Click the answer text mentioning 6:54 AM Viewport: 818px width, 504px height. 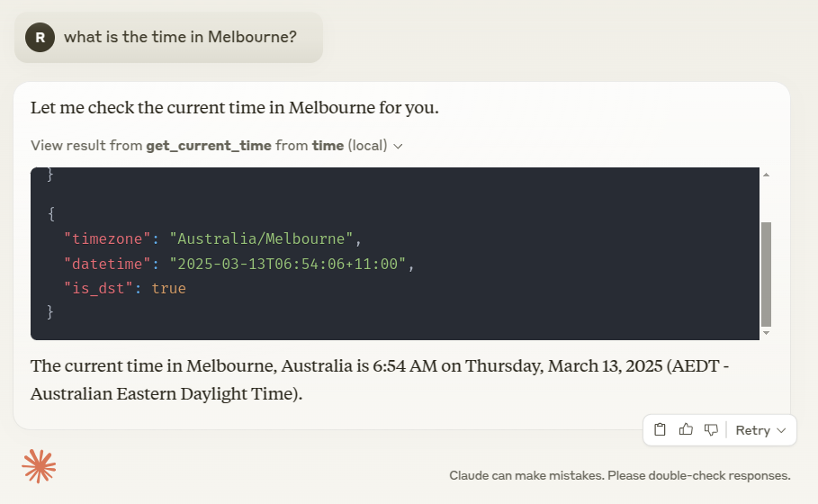379,379
